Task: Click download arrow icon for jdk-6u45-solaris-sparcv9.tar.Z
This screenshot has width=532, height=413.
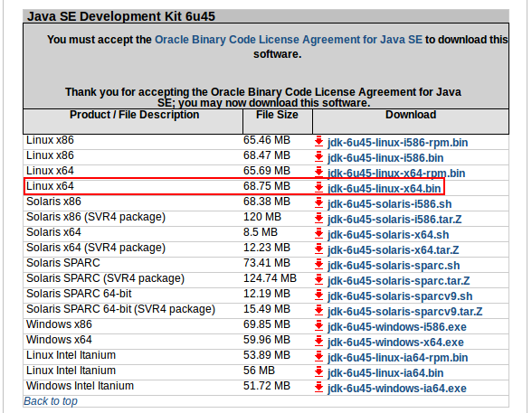Action: click(x=318, y=310)
